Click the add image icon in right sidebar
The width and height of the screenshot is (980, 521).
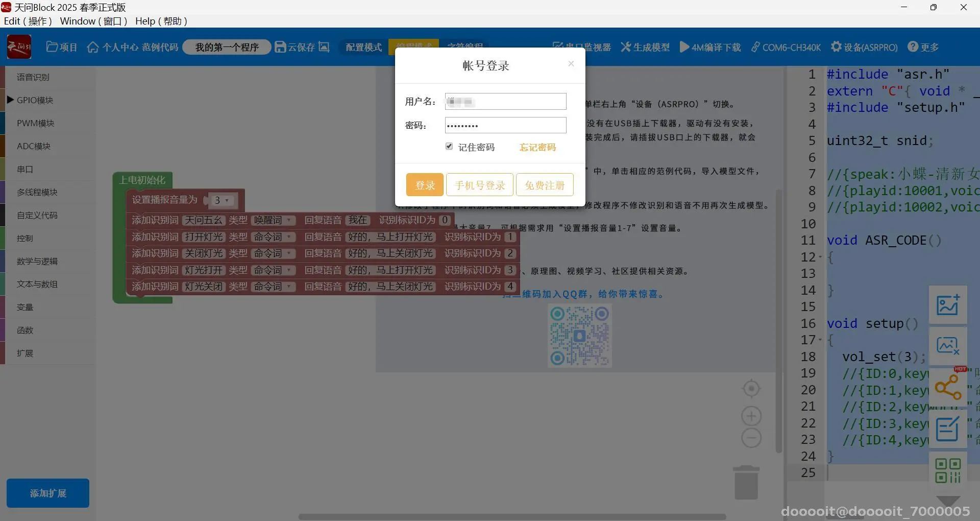point(947,305)
